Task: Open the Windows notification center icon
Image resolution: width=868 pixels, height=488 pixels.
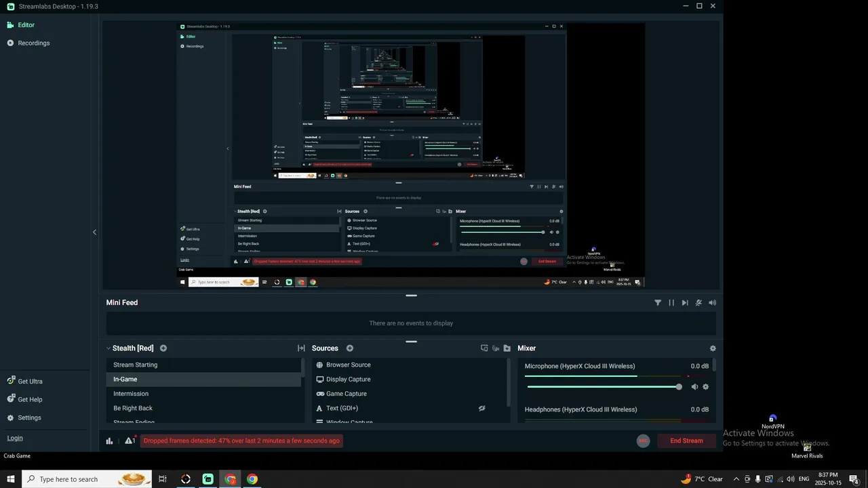Action: click(854, 479)
